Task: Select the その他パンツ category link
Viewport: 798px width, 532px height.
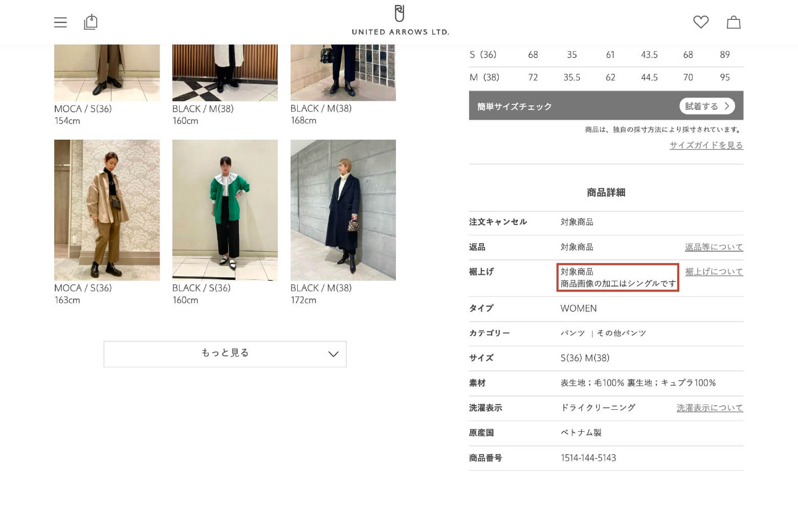Action: point(622,333)
